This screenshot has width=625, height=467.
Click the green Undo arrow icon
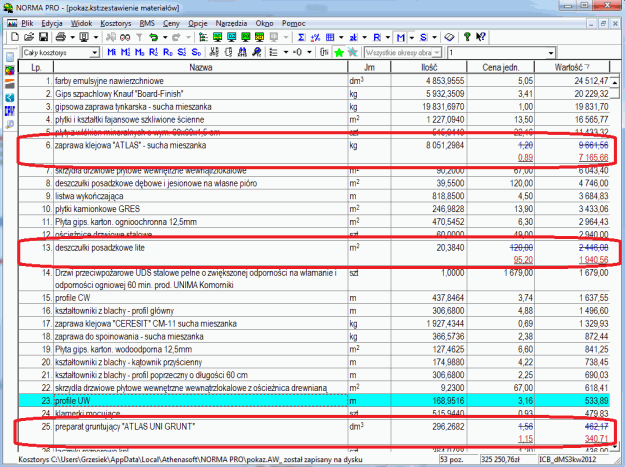pyautogui.click(x=153, y=36)
